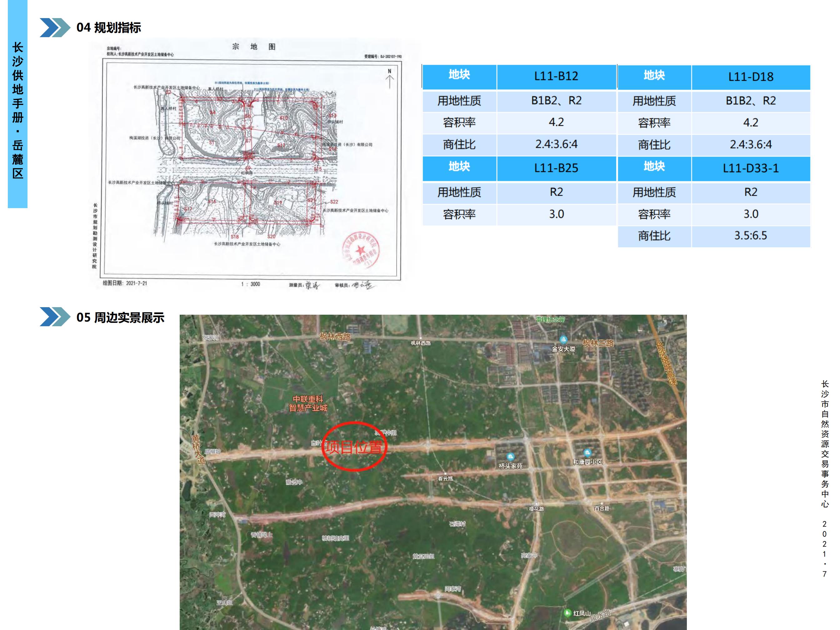Open the satellite surroundings image
Image resolution: width=840 pixels, height=630 pixels.
point(433,472)
